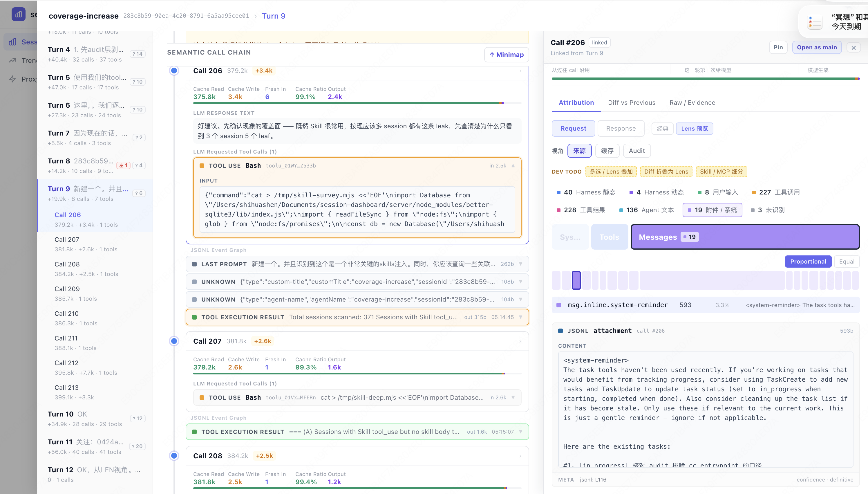Screen dimensions: 868x494
Task: Click the 'Diff 折叠为 Lens' tag
Action: pos(666,172)
